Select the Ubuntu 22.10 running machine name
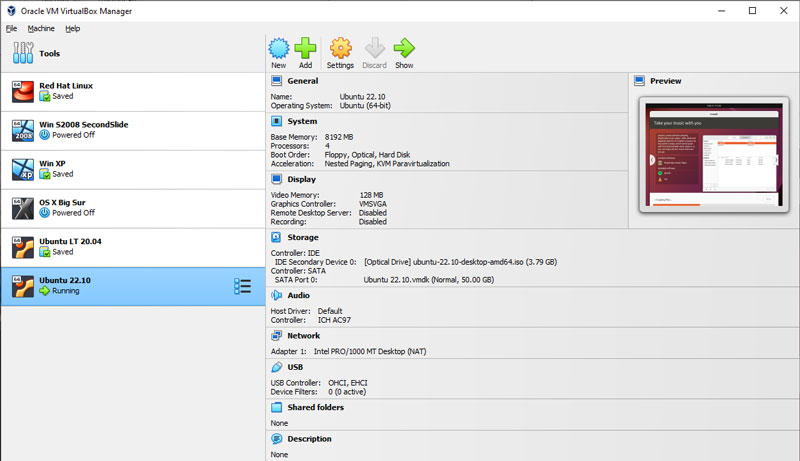This screenshot has height=461, width=800. (x=65, y=280)
